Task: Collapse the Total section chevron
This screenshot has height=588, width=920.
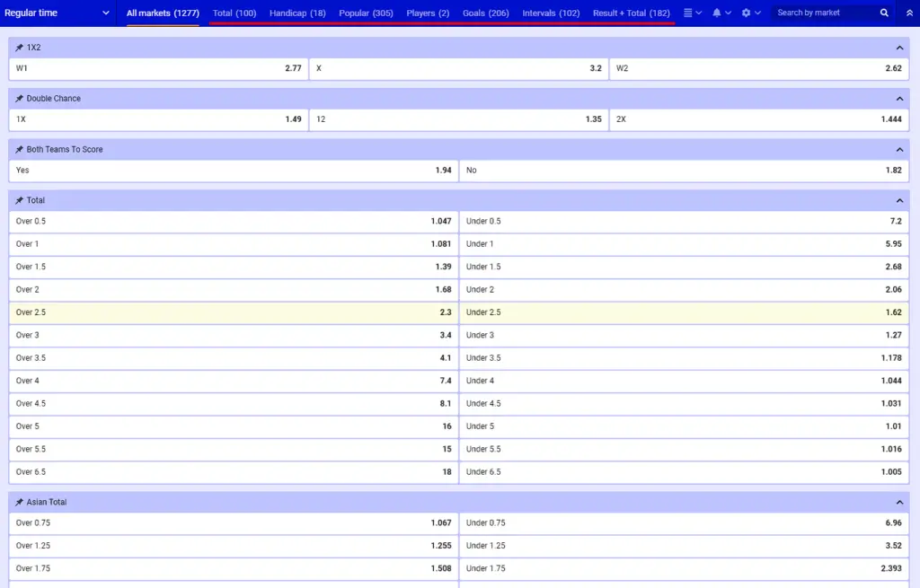Action: pos(899,201)
